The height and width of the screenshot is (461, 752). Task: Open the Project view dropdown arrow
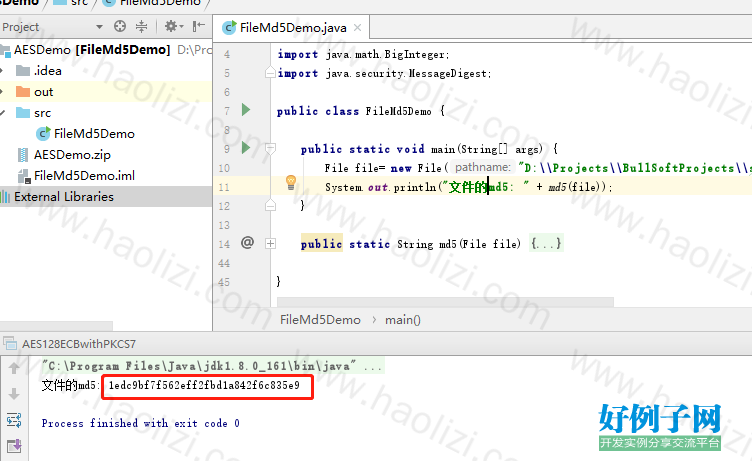click(x=99, y=27)
